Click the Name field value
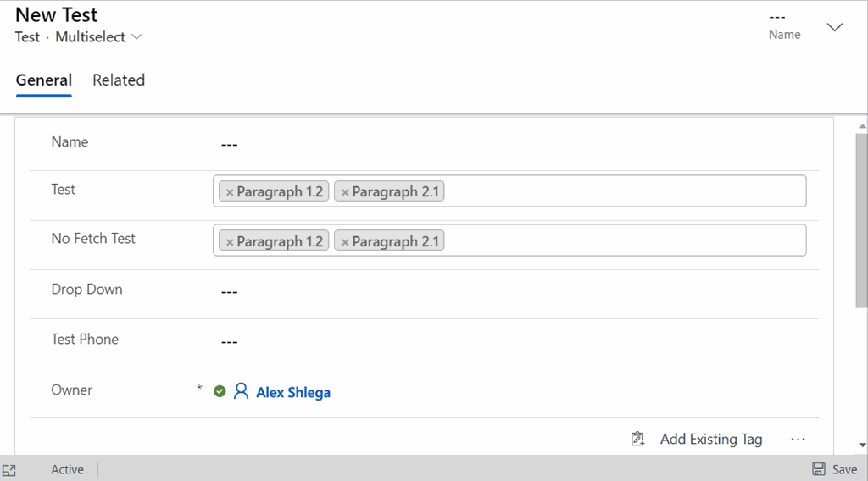Image resolution: width=868 pixels, height=481 pixels. click(229, 144)
